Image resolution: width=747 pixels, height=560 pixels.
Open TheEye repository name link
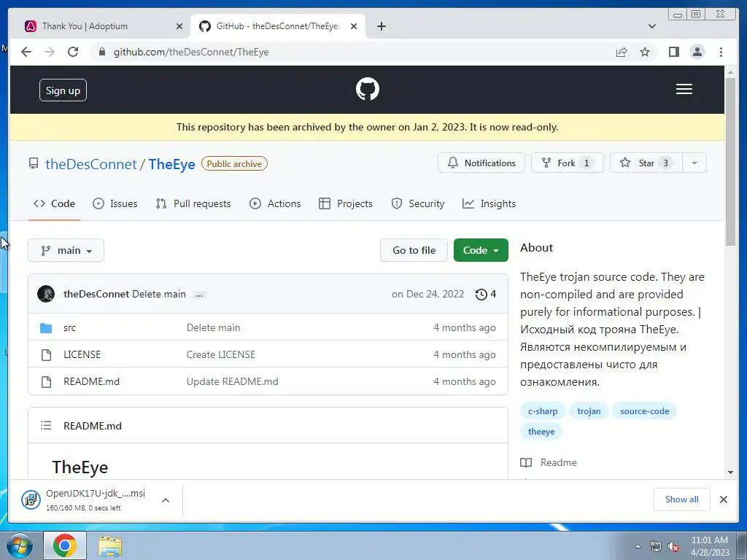tap(172, 164)
